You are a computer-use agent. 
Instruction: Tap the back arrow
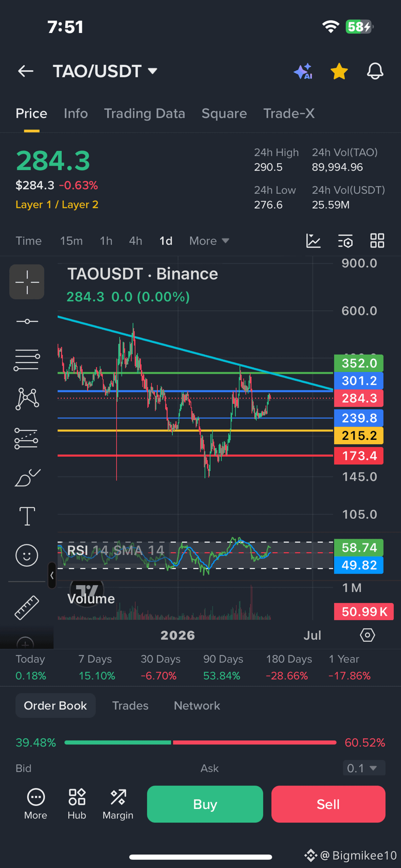pyautogui.click(x=26, y=71)
